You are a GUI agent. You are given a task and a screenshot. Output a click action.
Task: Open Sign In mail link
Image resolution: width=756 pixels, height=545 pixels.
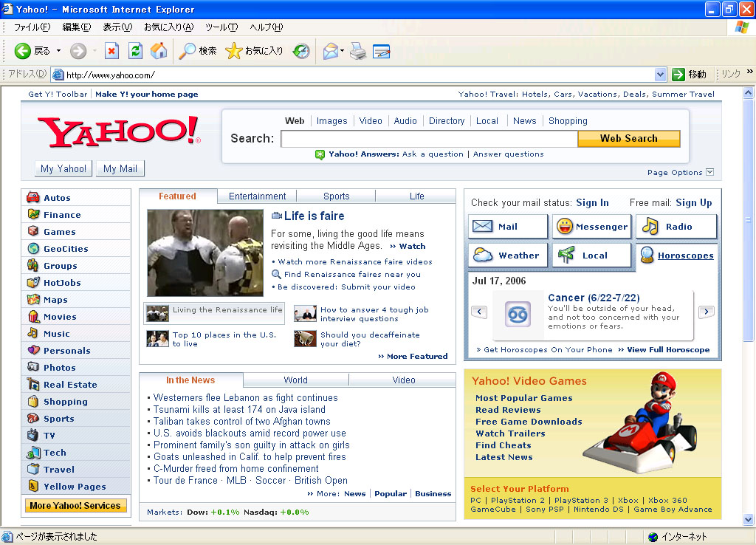pyautogui.click(x=592, y=202)
